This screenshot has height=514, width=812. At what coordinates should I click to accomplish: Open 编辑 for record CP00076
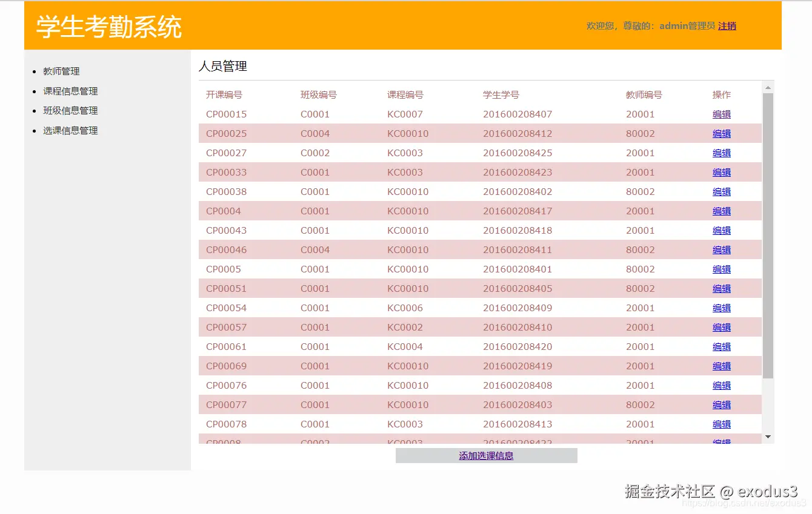pos(722,386)
